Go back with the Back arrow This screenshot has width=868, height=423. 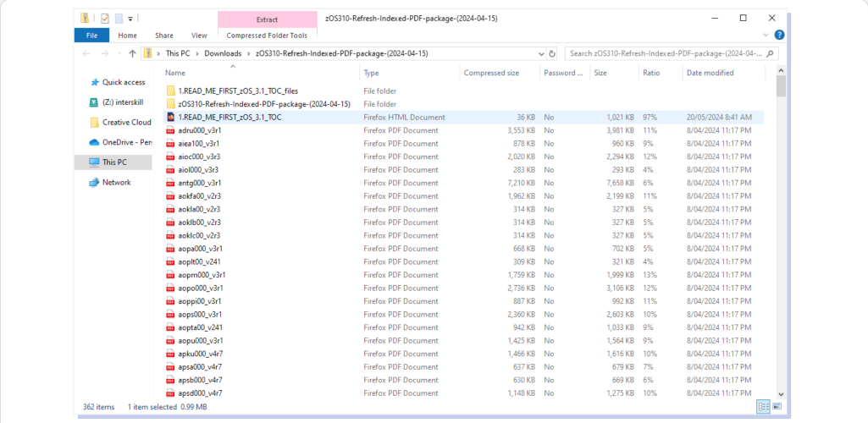[x=86, y=53]
